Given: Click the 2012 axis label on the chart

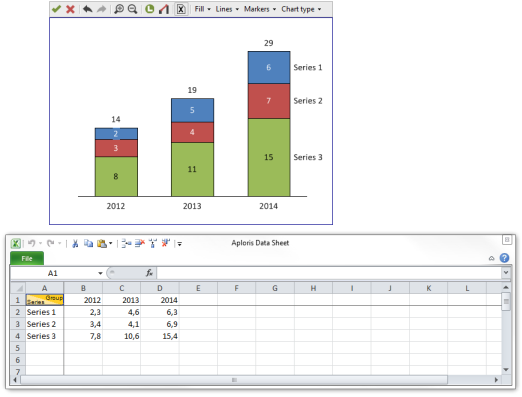Looking at the screenshot, I should point(116,206).
